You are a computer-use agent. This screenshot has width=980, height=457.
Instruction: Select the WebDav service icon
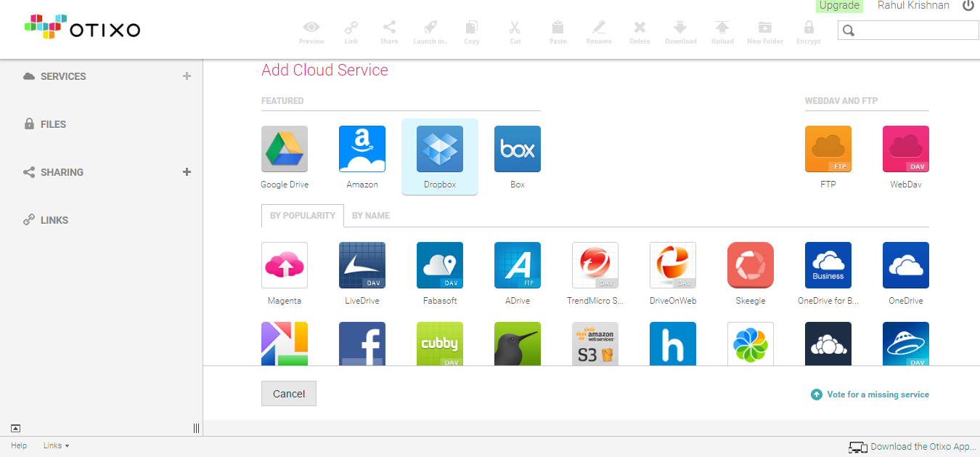906,149
